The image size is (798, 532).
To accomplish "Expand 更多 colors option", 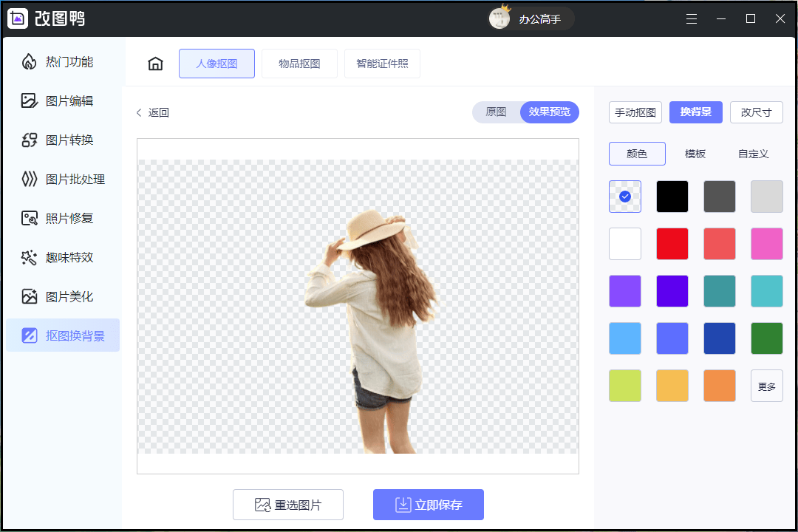I will pos(767,386).
